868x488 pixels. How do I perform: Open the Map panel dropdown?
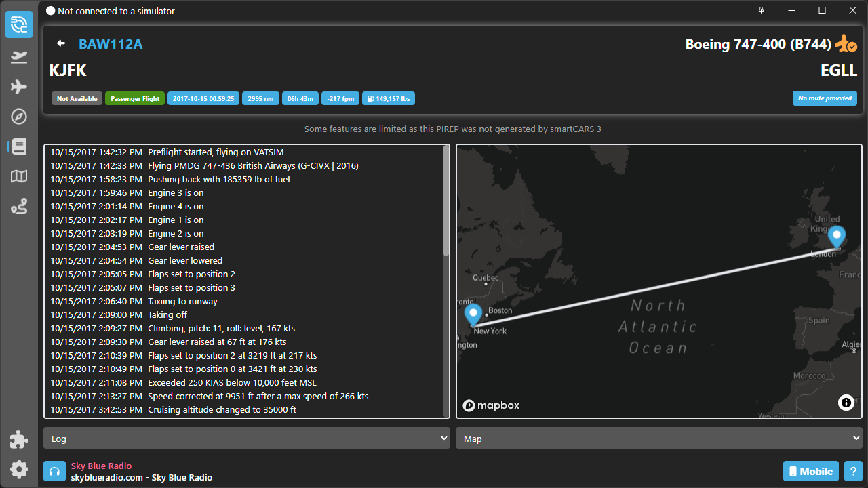point(659,439)
